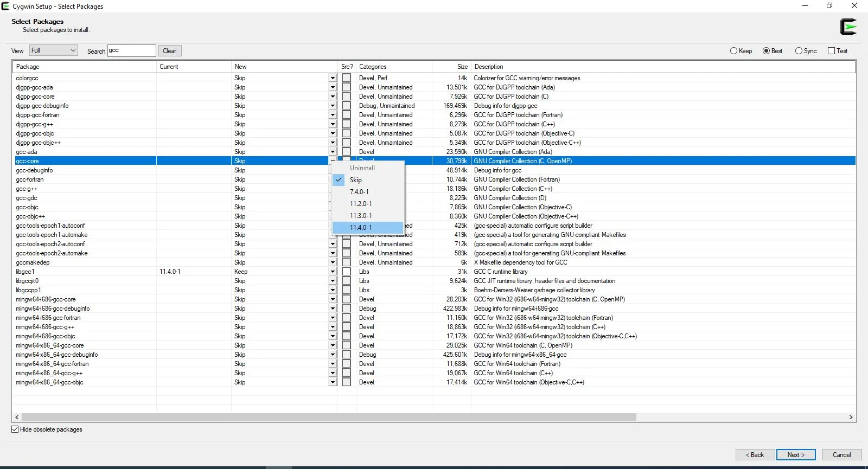Choose Uninstall in the version menu
Image resolution: width=868 pixels, height=469 pixels.
click(368, 168)
